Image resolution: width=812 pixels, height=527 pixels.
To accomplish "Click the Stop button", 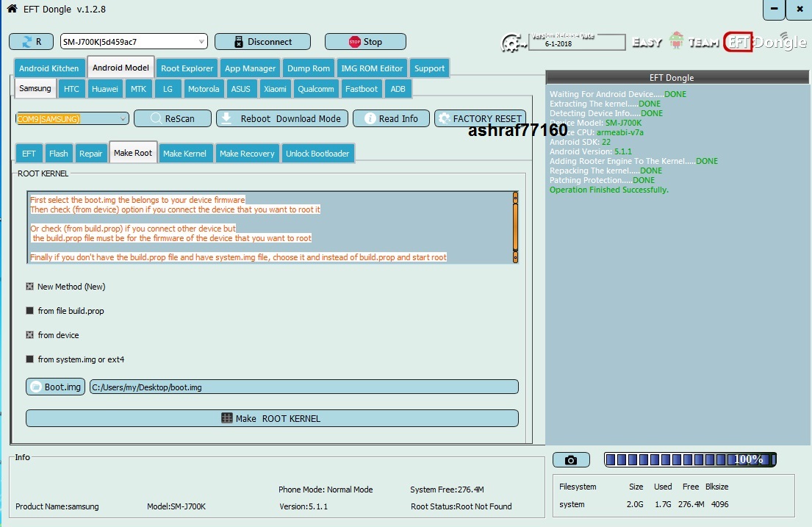I will [x=365, y=41].
